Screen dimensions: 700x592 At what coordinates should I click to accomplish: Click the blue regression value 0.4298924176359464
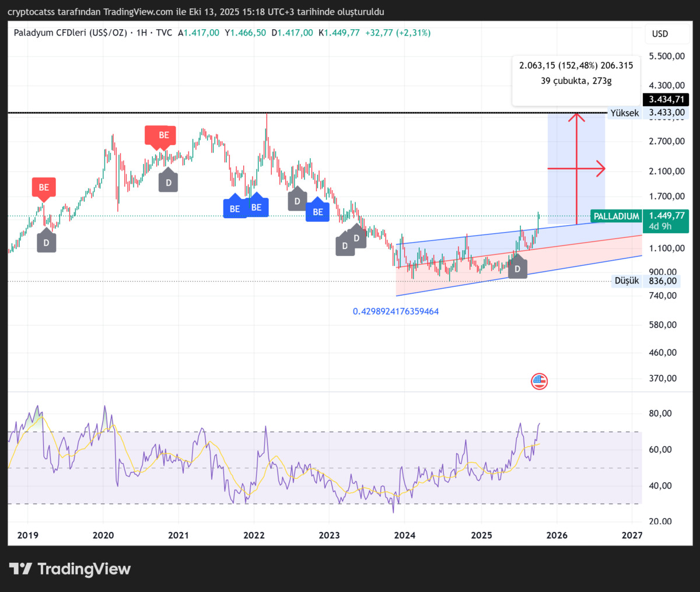click(395, 311)
